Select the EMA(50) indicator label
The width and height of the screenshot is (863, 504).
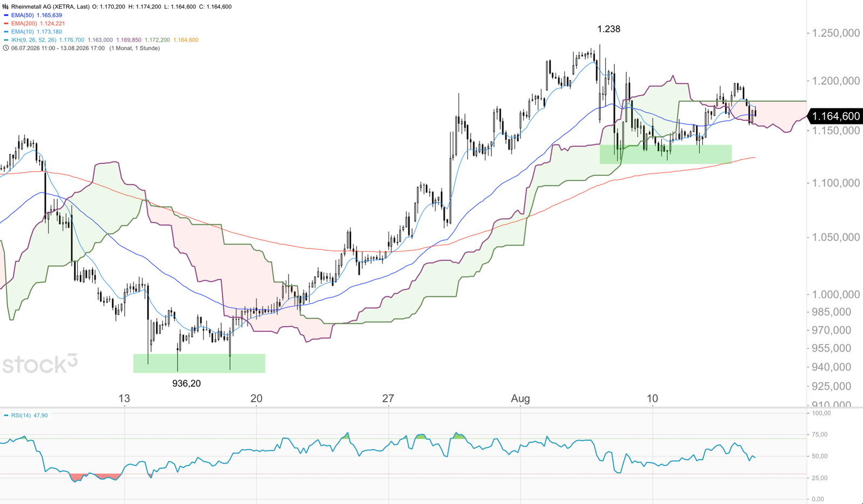[x=23, y=15]
